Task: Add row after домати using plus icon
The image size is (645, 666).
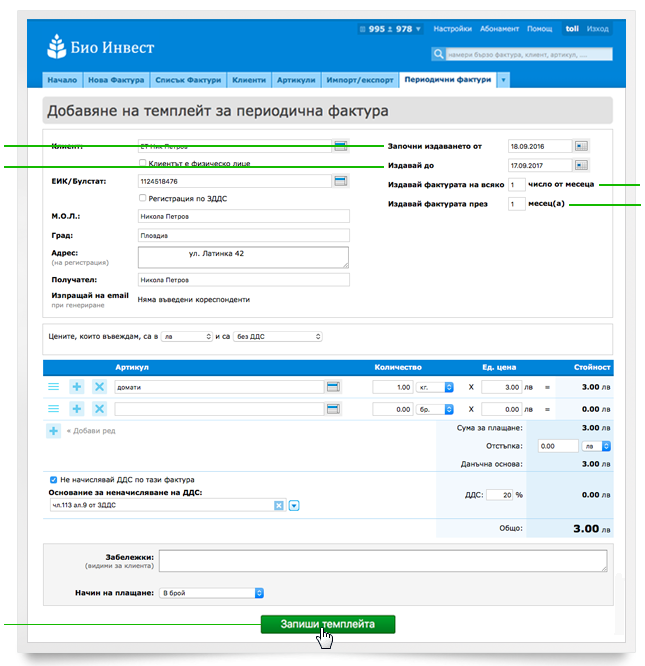Action: 77,386
